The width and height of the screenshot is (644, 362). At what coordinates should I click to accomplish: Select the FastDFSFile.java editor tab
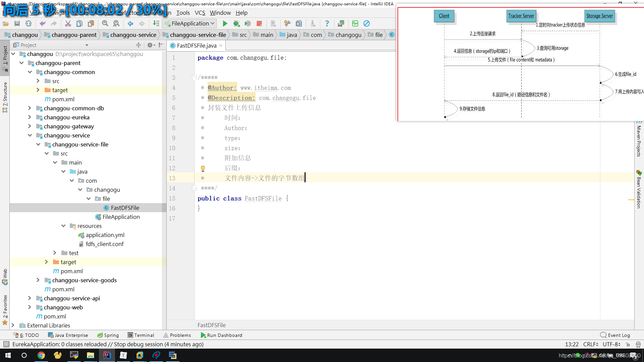(197, 46)
